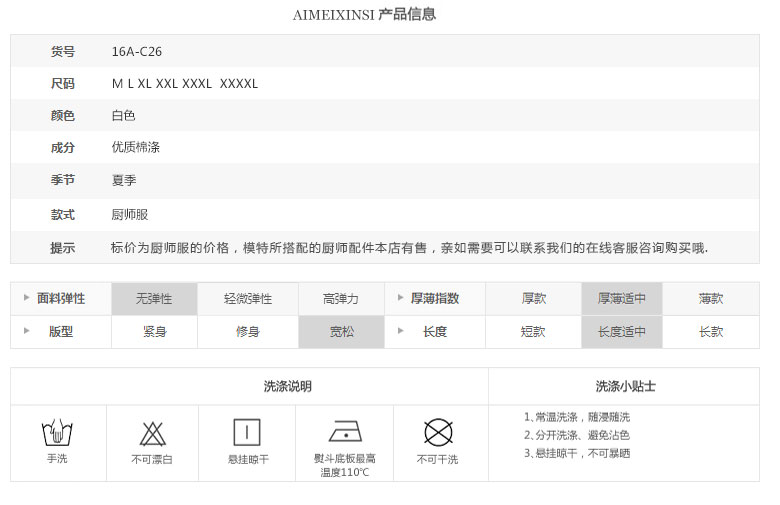
Task: Select the 长度适中 option cell
Action: click(622, 332)
